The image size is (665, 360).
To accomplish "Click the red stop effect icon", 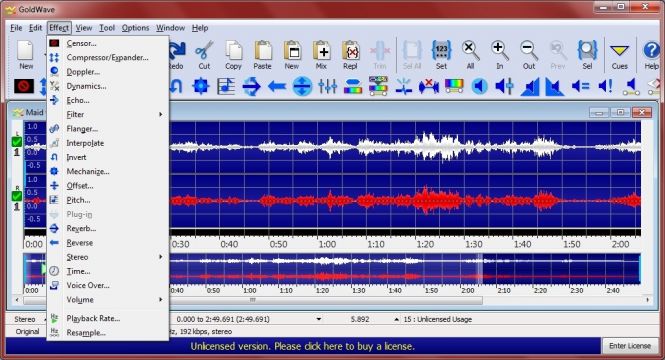I will 24,86.
